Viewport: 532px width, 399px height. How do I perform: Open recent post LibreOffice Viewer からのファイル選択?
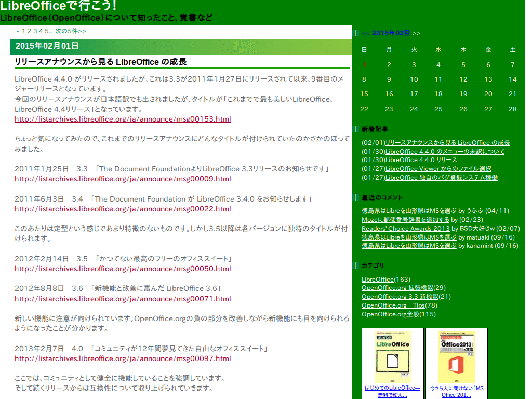438,169
